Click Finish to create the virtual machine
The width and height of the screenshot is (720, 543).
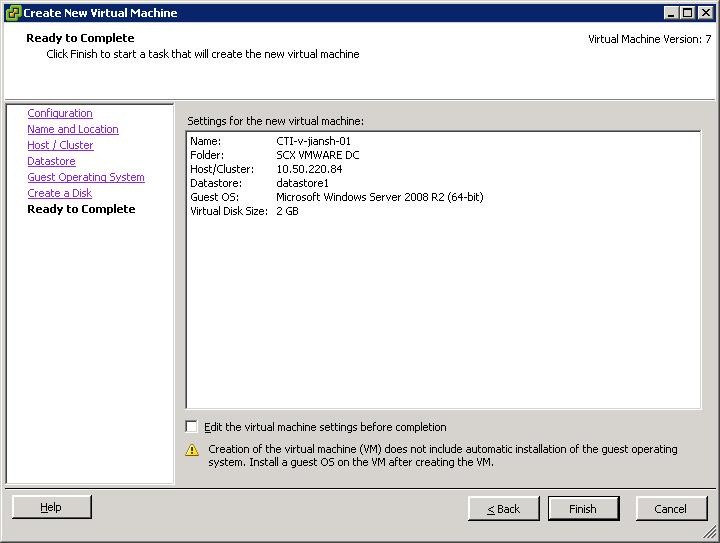(x=583, y=509)
